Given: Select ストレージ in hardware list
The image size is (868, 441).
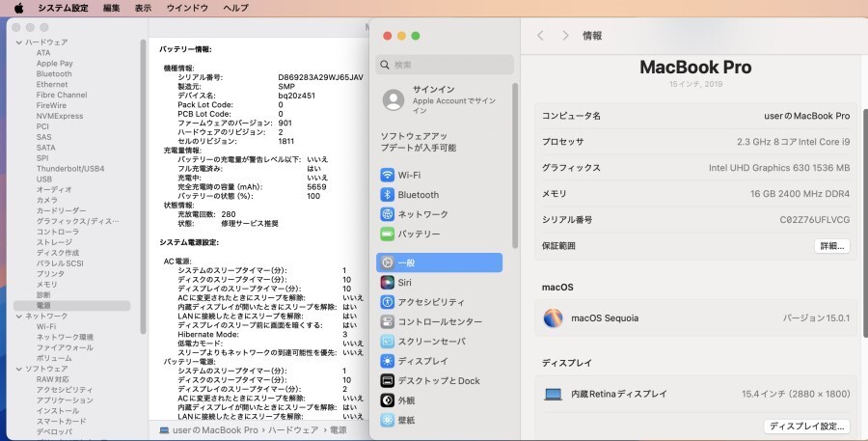Looking at the screenshot, I should (x=54, y=242).
